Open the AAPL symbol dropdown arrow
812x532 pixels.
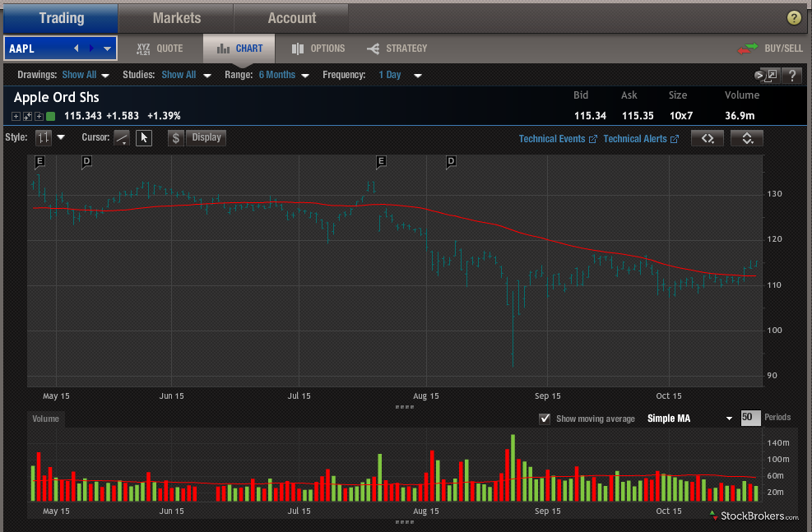pyautogui.click(x=107, y=49)
